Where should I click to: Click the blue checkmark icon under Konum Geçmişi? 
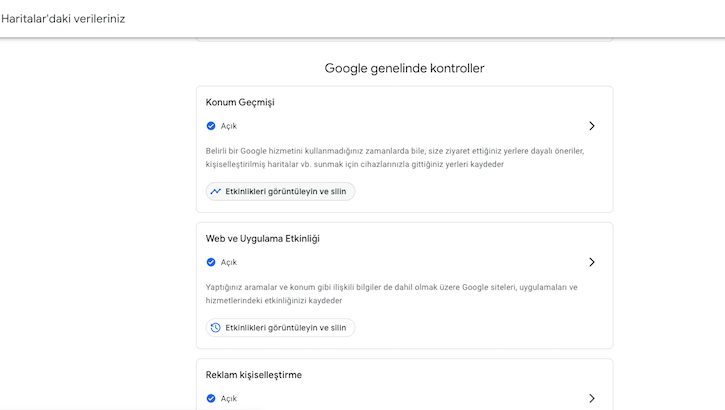[x=211, y=126]
